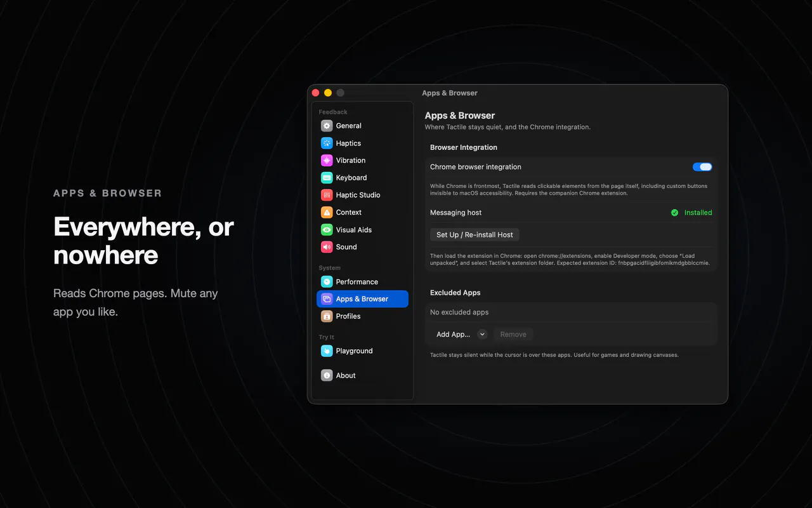Close the settings window red button
812x508 pixels.
click(x=316, y=93)
